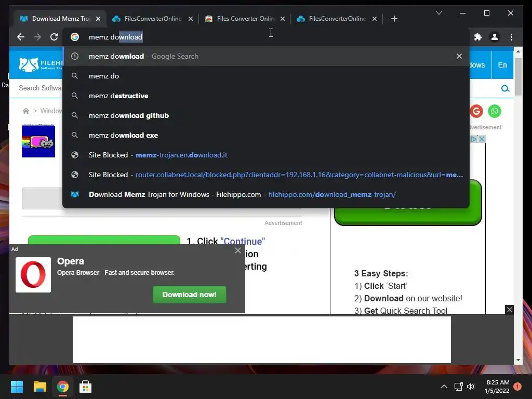Select the 'memz destructive' suggestion
The height and width of the screenshot is (399, 532).
[x=266, y=96]
